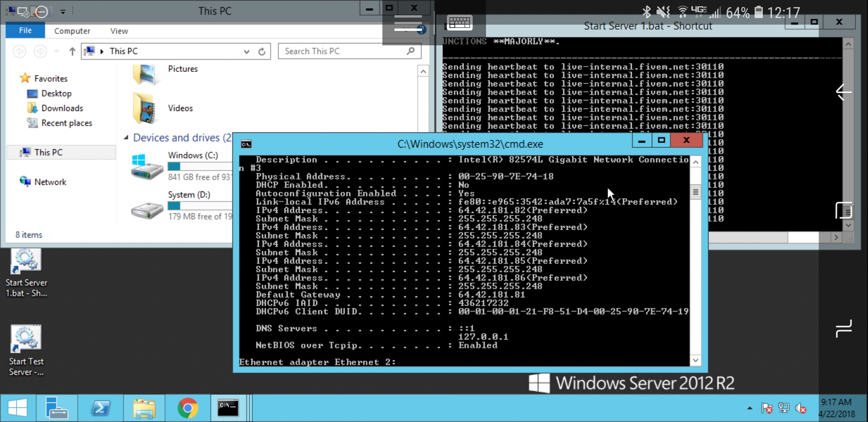
Task: Open Start Server 1.bat desktop shortcut
Action: 26,273
